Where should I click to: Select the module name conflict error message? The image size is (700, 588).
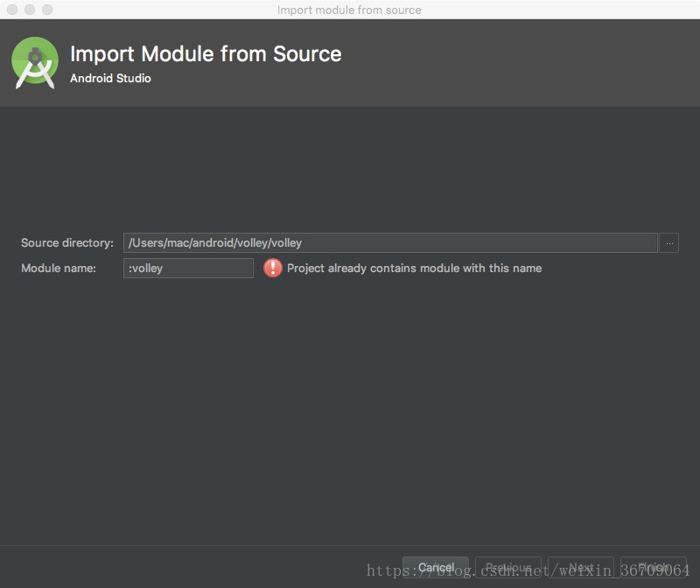414,269
